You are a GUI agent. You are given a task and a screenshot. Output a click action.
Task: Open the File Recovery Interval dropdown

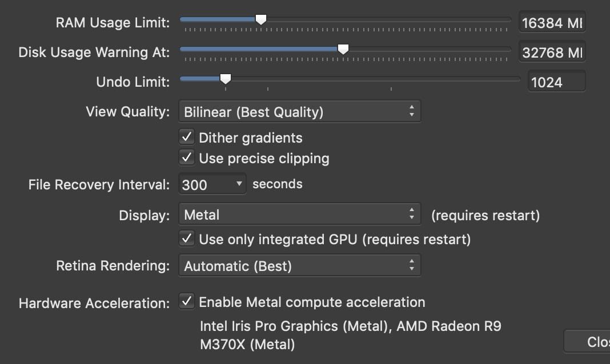(211, 184)
